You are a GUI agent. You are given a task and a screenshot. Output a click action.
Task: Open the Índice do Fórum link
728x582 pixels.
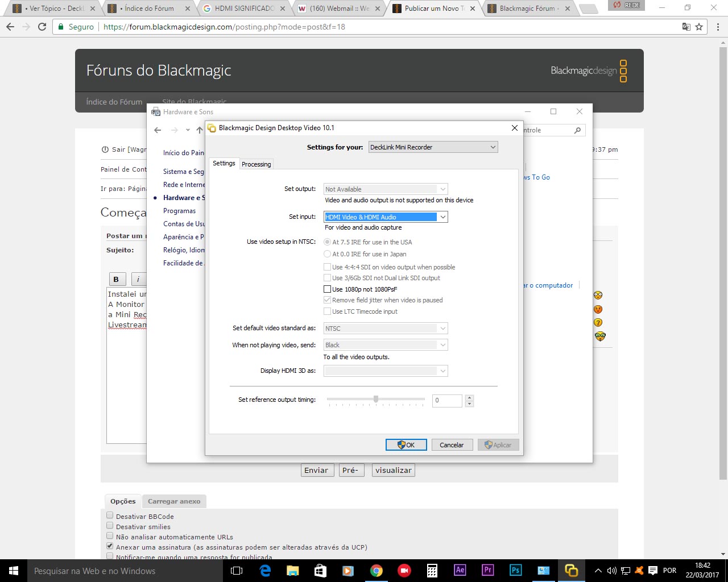click(x=114, y=102)
